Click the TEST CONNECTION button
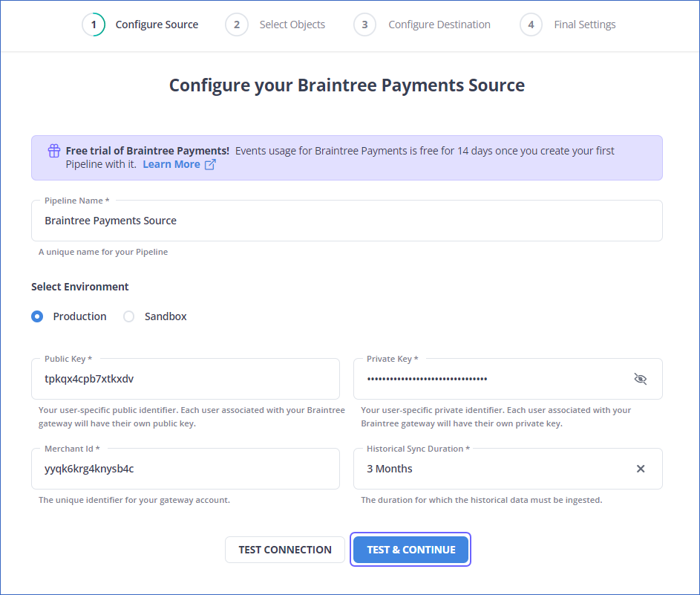The width and height of the screenshot is (700, 595). coord(285,550)
